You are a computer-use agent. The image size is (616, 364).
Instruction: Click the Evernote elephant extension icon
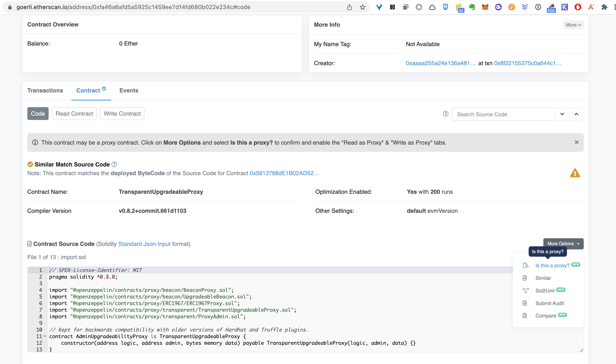pos(472,7)
